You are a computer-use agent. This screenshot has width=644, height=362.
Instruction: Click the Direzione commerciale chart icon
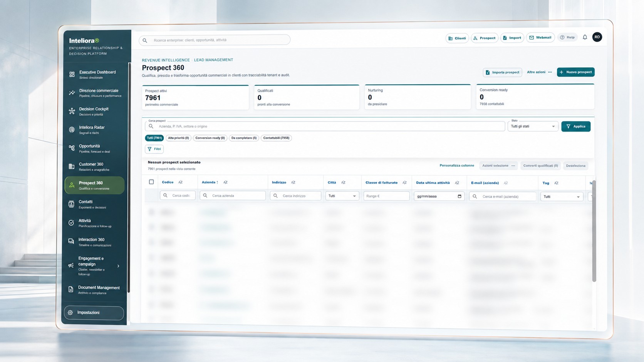coord(72,93)
